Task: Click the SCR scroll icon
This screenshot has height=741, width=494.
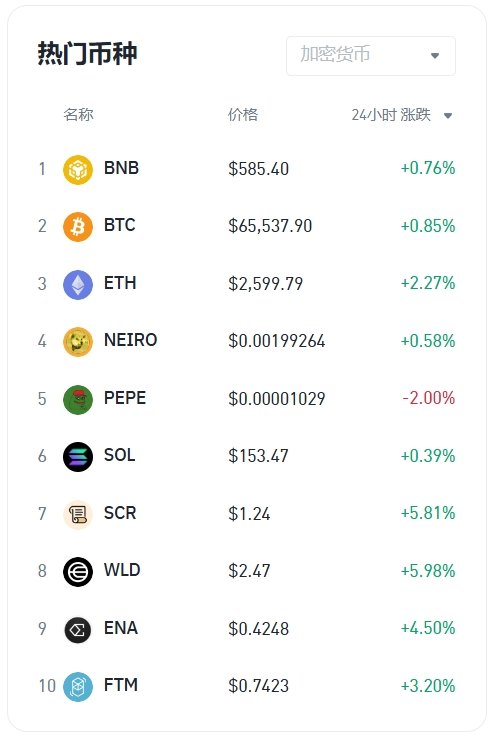Action: coord(78,514)
